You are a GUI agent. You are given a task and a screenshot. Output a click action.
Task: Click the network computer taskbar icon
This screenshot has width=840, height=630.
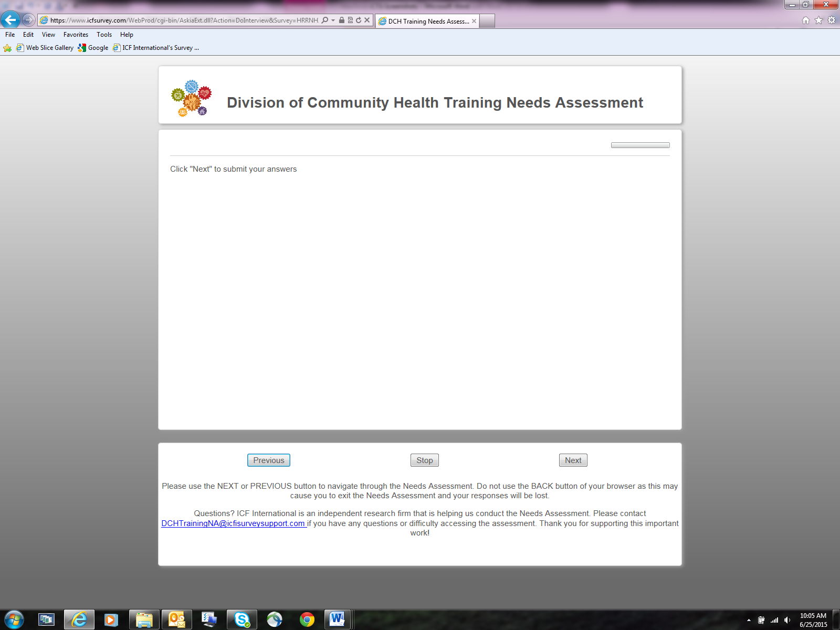pyautogui.click(x=209, y=620)
